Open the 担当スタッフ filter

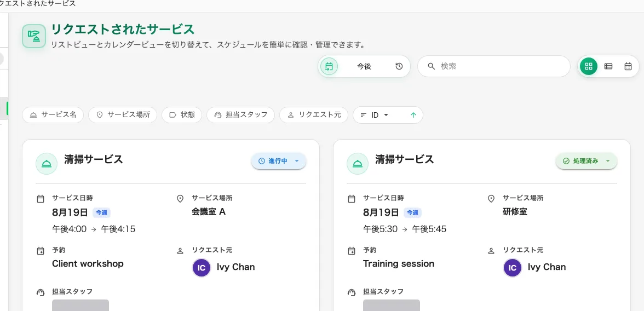240,115
